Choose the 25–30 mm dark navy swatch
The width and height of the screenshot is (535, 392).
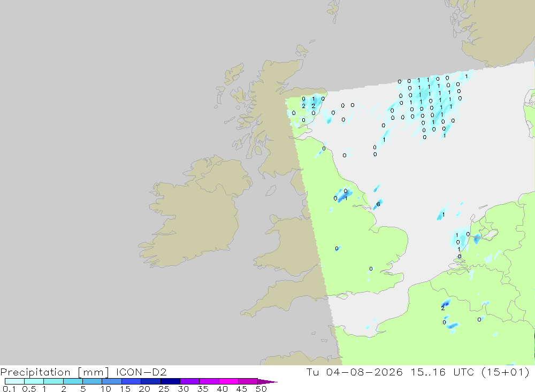point(170,381)
